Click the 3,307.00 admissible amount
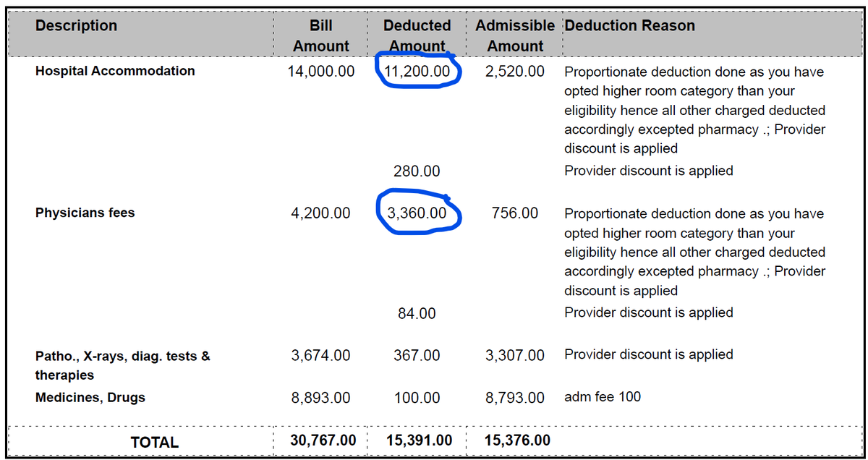This screenshot has width=868, height=460. pos(515,355)
